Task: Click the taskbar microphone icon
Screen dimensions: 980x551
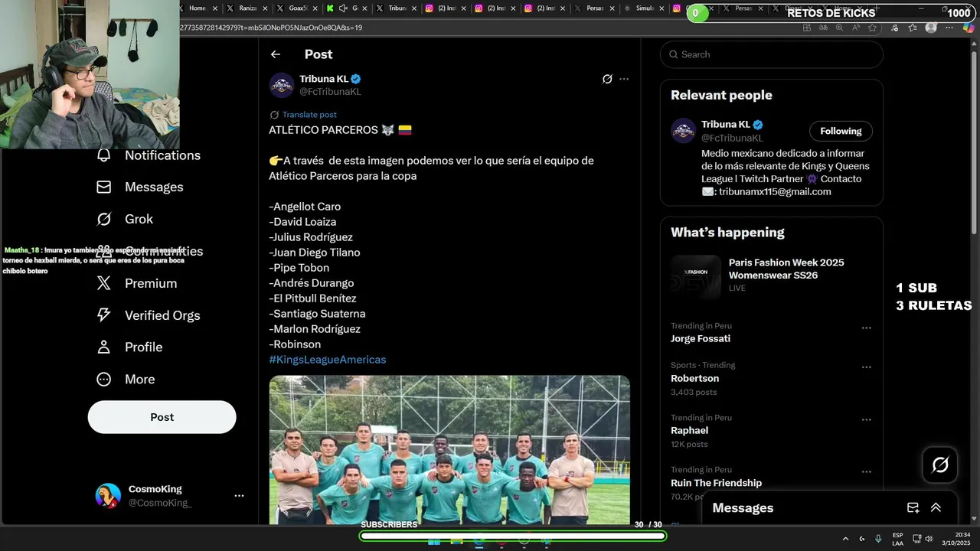Action: pyautogui.click(x=878, y=539)
